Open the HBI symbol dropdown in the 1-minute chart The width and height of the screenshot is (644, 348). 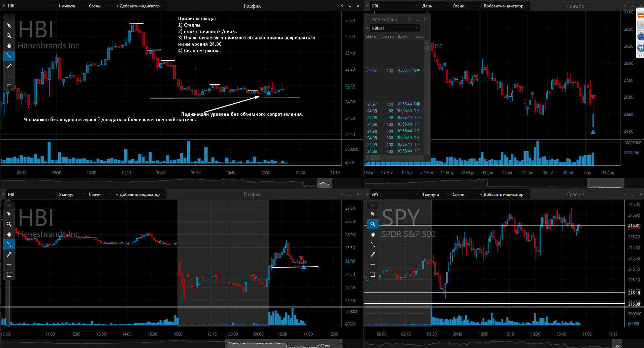31,6
